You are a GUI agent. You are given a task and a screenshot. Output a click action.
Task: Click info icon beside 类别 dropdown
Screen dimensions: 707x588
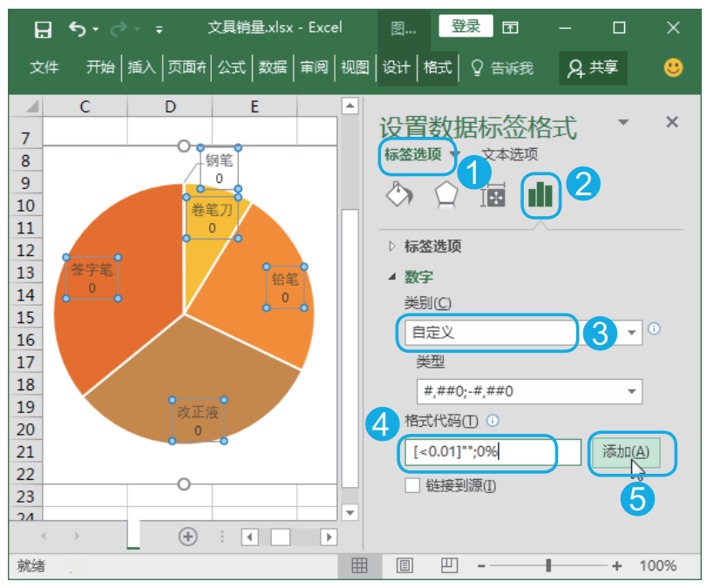point(654,329)
